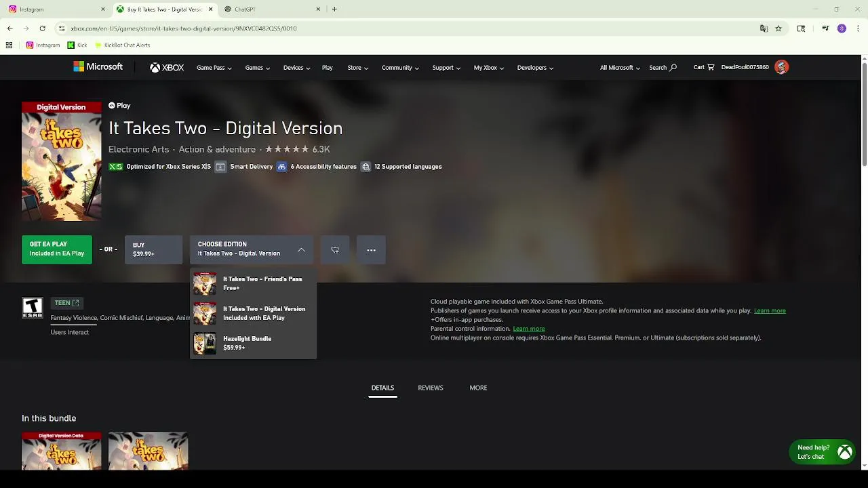The width and height of the screenshot is (868, 488).
Task: Open the second It Takes Two bundle thumbnail
Action: coord(148,451)
